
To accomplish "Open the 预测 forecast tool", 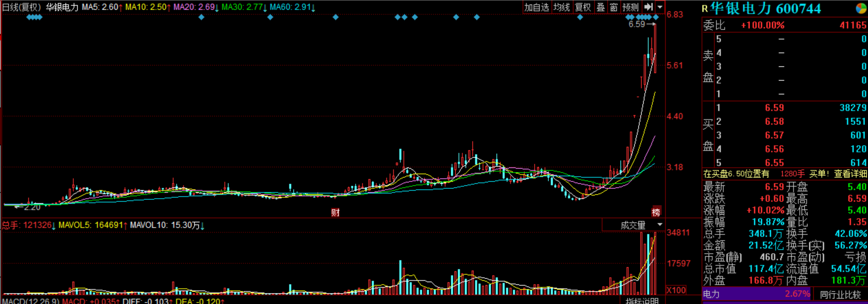I will click(630, 7).
